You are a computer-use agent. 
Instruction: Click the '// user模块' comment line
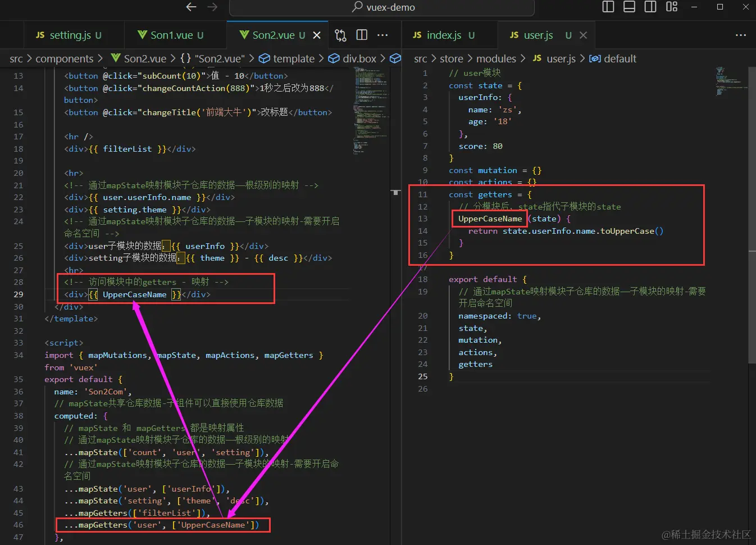pos(475,73)
